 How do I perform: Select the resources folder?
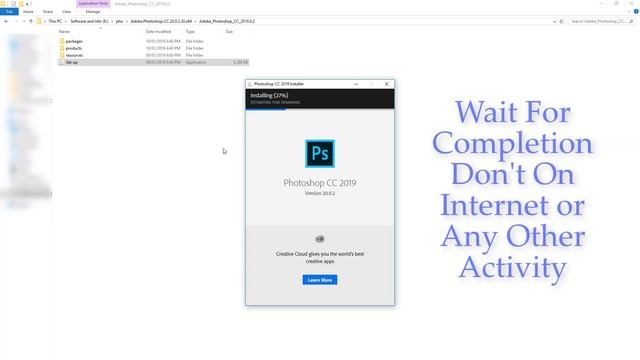74,55
